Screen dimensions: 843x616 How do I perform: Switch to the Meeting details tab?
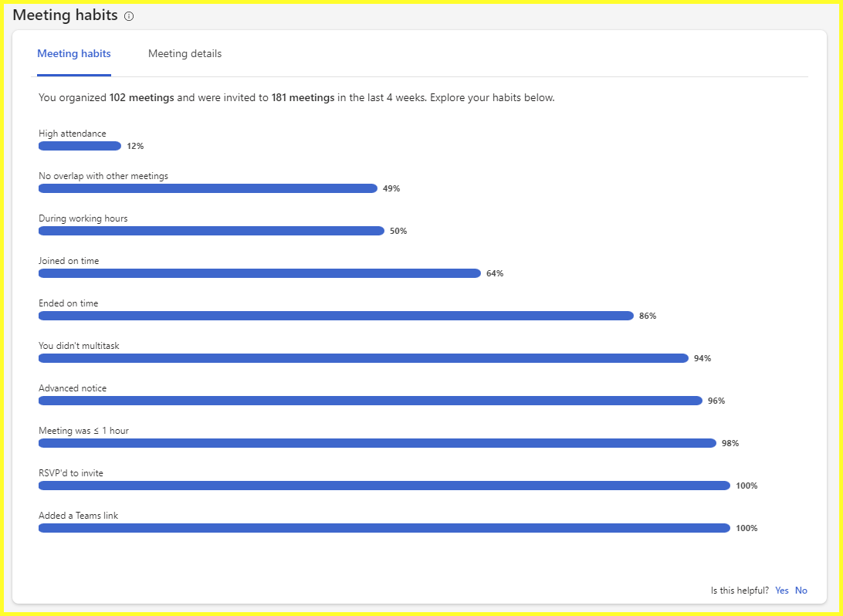(x=185, y=54)
